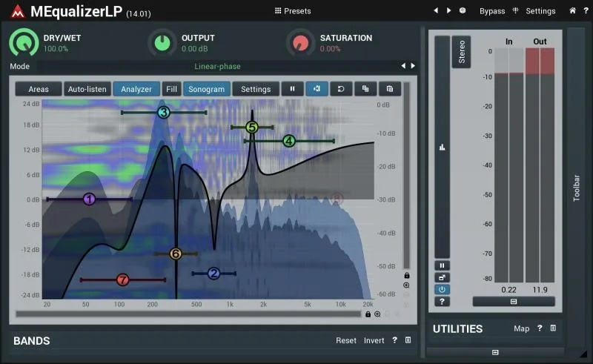This screenshot has width=593, height=364.
Task: Click the Stereo channel mode tab in the meters
Action: pyautogui.click(x=461, y=52)
